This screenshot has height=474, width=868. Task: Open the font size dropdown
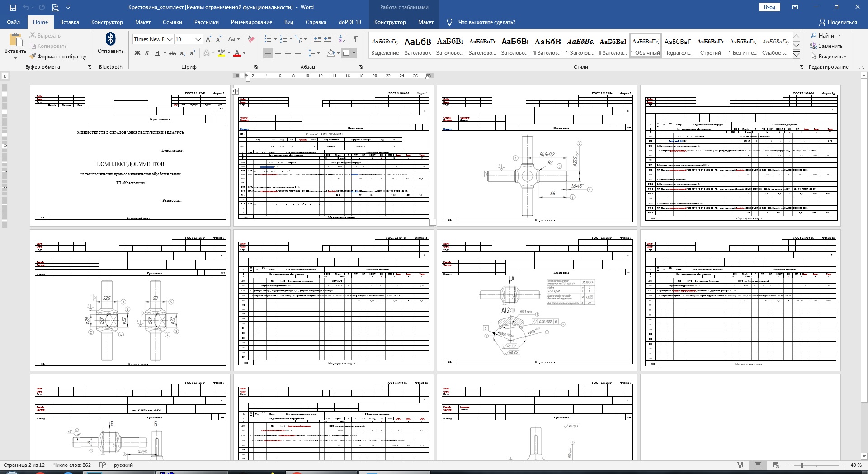198,39
